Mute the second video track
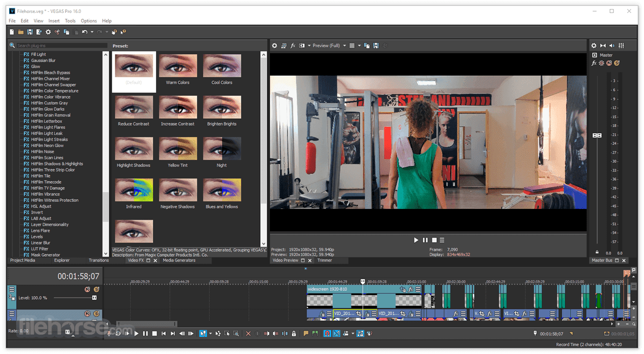This screenshot has width=644, height=354. [x=87, y=314]
